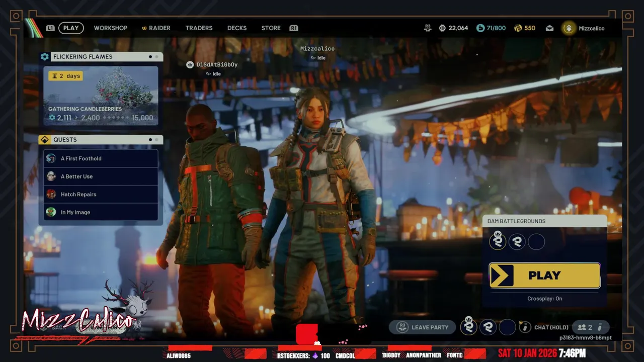Click the rank icon beside DiSdAtBiGbOy name tag
The height and width of the screenshot is (362, 644).
click(x=190, y=64)
